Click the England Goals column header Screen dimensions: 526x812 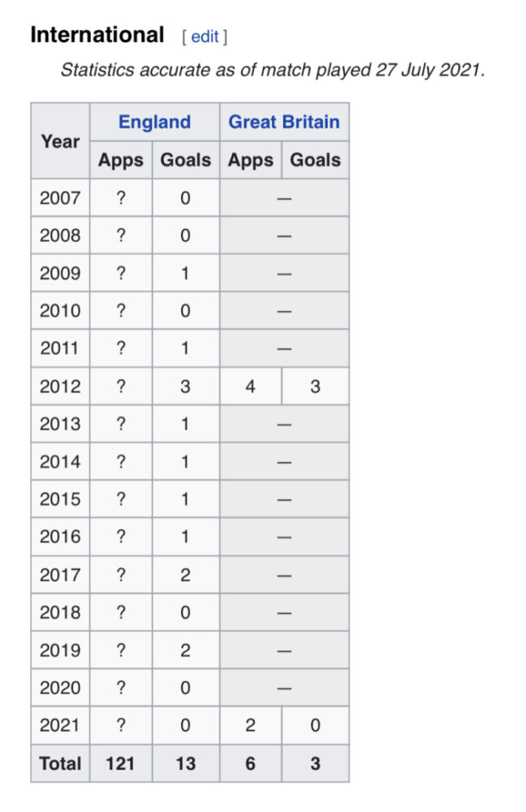(185, 160)
